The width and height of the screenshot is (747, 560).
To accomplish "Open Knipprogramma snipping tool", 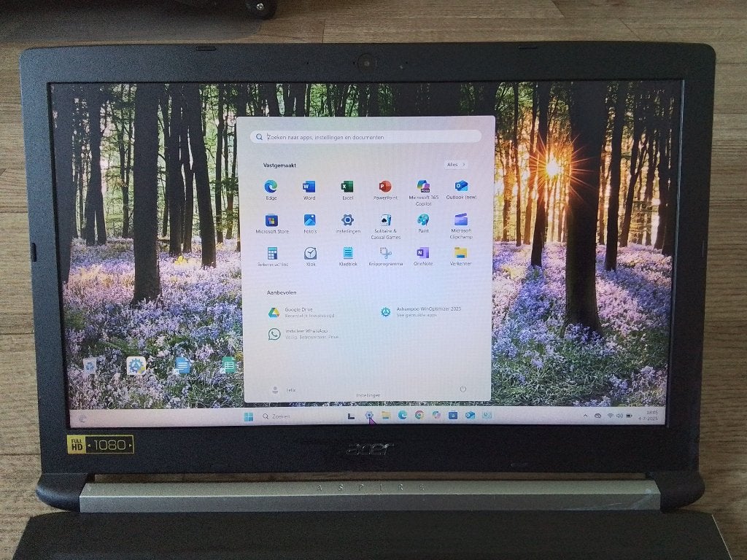I will (x=385, y=256).
